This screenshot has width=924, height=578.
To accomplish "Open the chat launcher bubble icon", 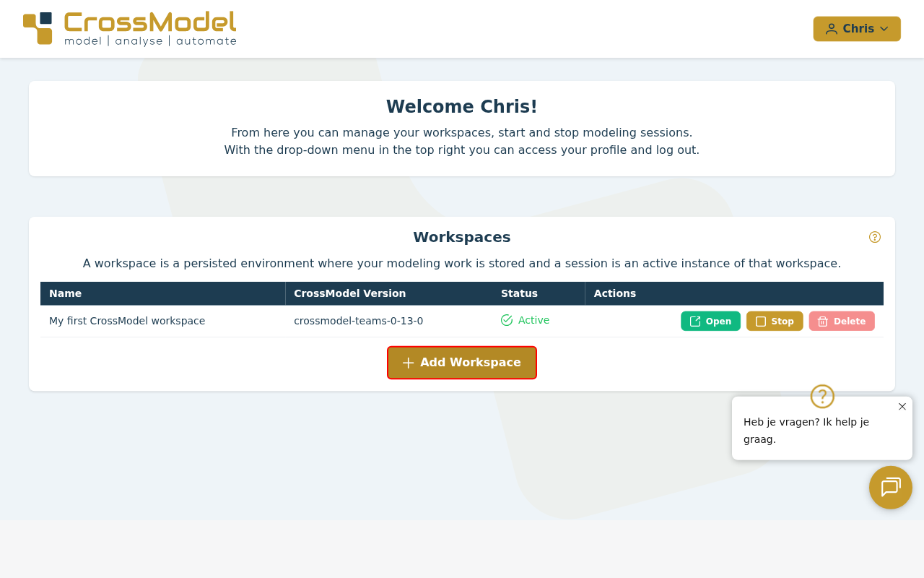I will click(x=890, y=488).
